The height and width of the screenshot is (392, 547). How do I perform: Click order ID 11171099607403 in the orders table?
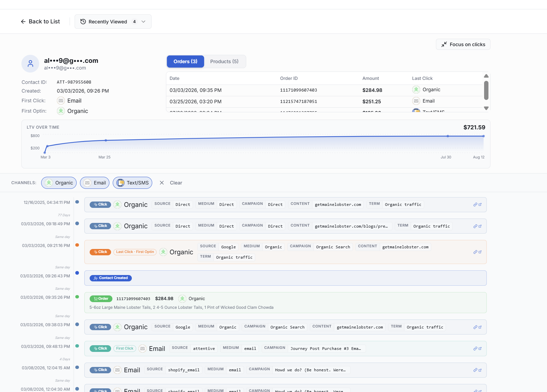298,90
